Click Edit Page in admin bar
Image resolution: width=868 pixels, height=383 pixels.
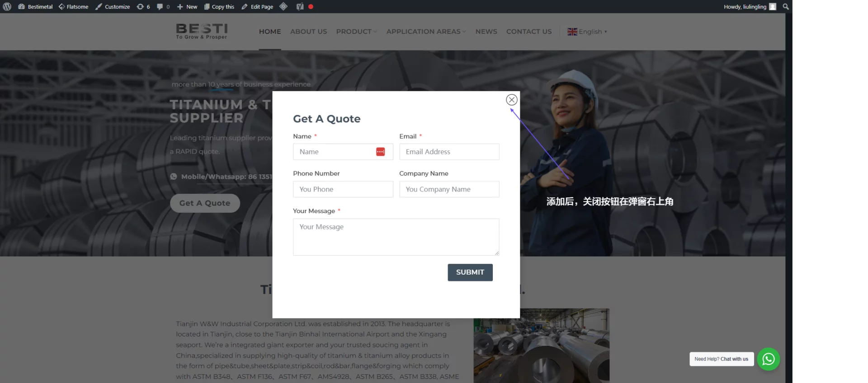pos(257,7)
